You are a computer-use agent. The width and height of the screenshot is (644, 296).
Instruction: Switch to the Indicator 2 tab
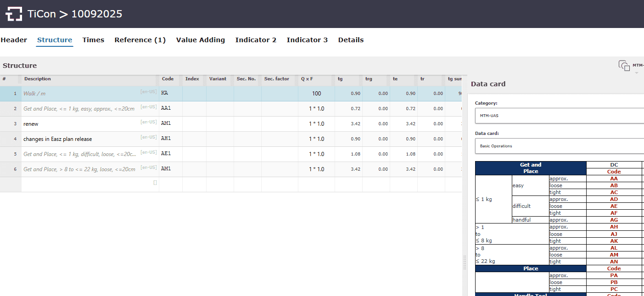tap(256, 40)
